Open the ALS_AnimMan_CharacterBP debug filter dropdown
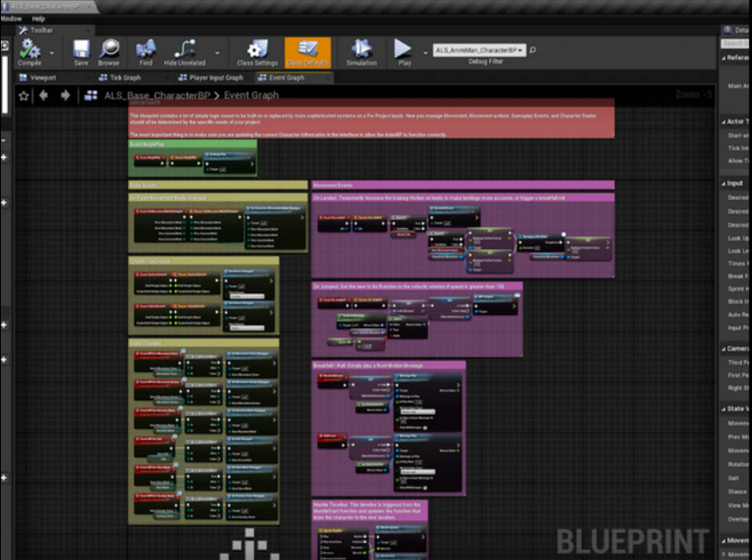 pos(479,50)
